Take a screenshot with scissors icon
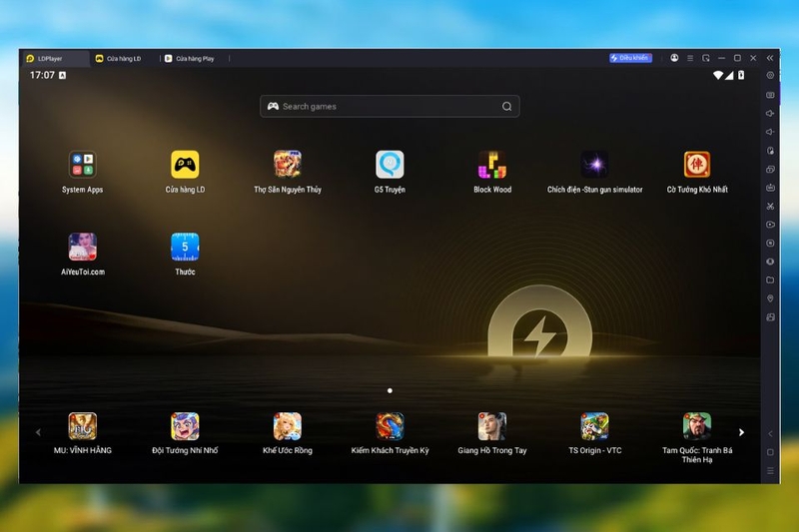This screenshot has height=532, width=799. pyautogui.click(x=770, y=207)
